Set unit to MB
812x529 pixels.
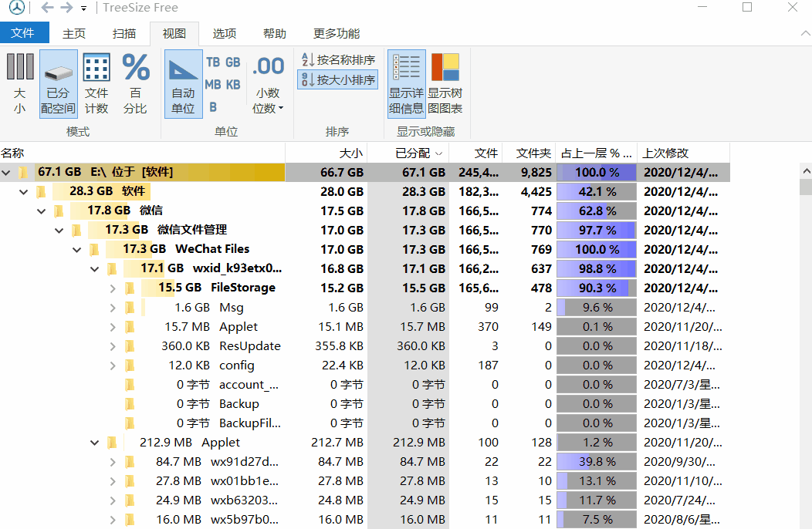pos(213,84)
